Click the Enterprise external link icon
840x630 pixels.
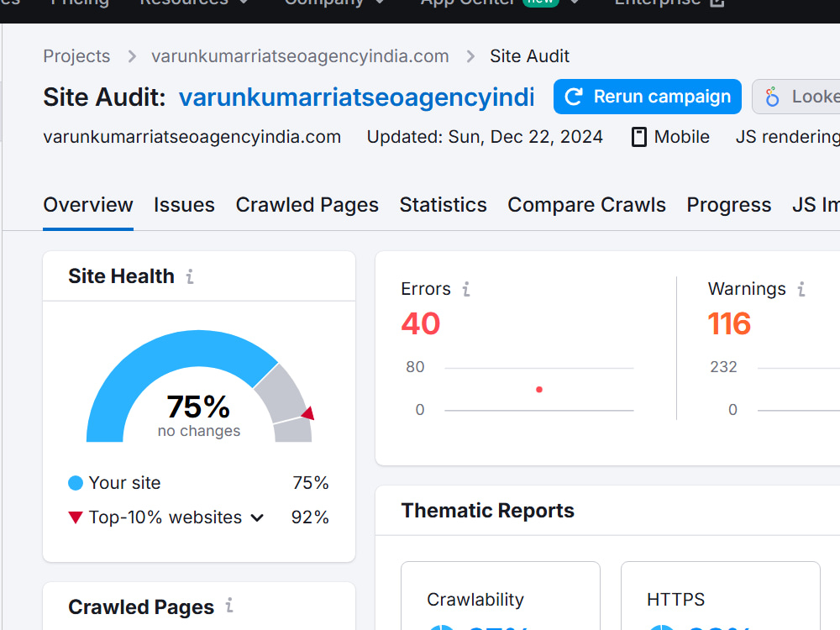pos(717,3)
